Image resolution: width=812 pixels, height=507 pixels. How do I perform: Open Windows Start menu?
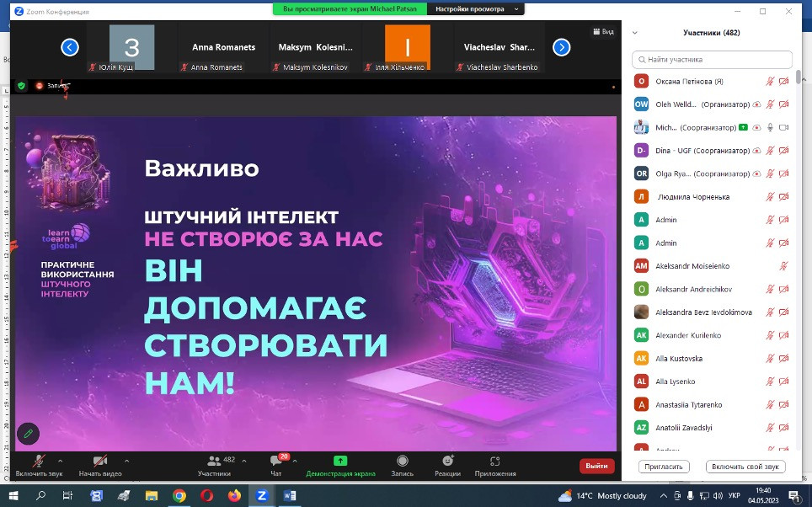coord(13,495)
